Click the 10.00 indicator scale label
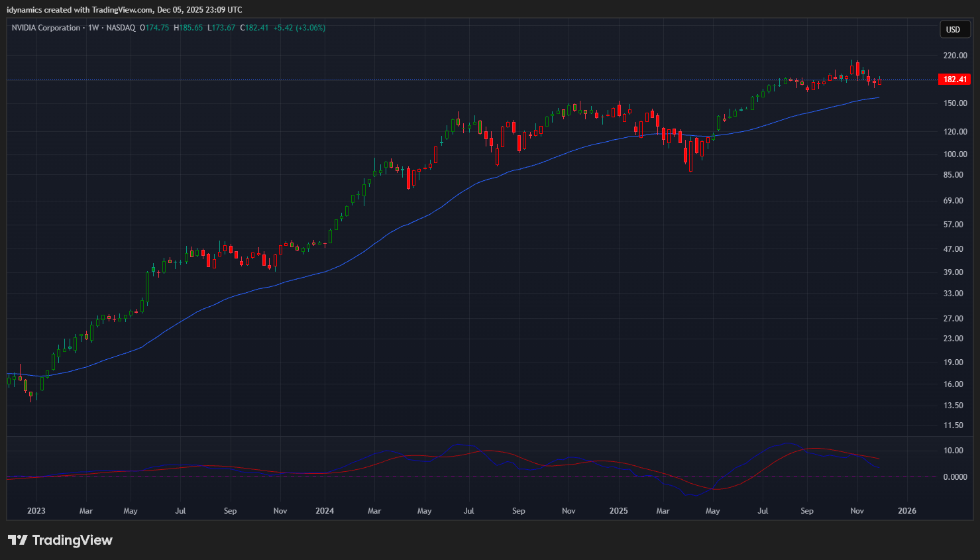The image size is (980, 560). click(x=953, y=451)
